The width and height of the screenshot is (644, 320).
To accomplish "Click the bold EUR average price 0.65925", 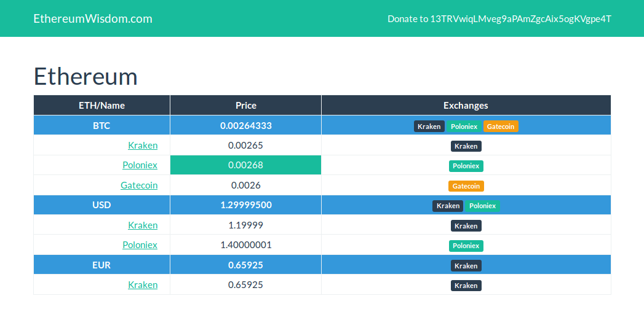I will click(x=245, y=265).
